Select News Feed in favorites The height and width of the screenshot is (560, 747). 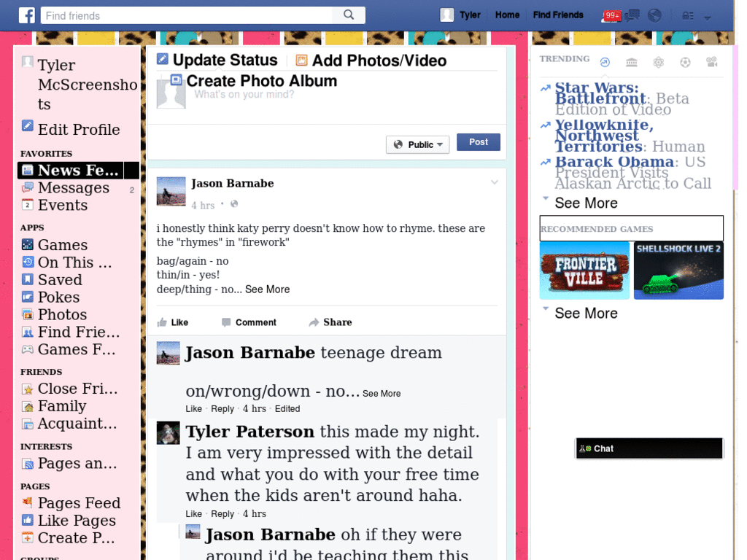click(x=78, y=171)
